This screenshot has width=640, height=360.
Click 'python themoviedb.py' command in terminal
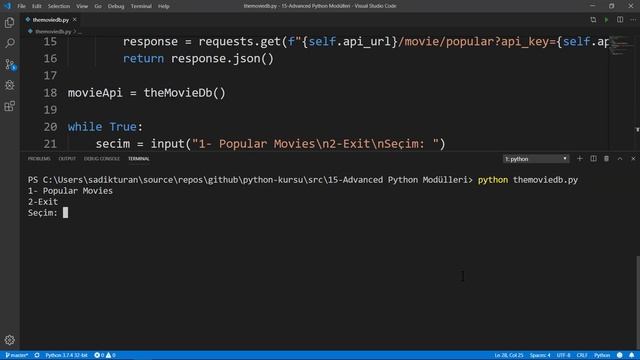coord(528,180)
